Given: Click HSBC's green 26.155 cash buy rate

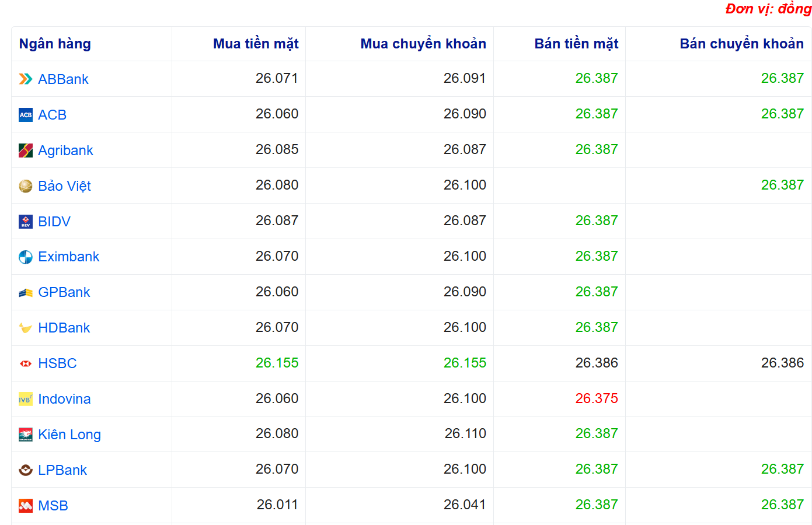Looking at the screenshot, I should click(277, 363).
